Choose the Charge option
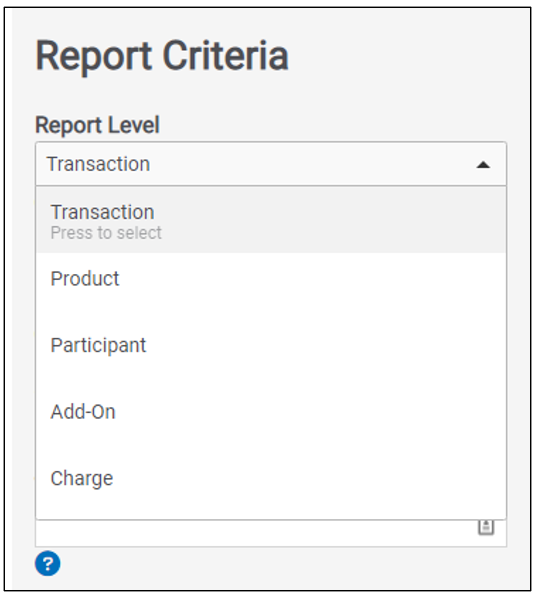The height and width of the screenshot is (599, 537). click(x=271, y=478)
